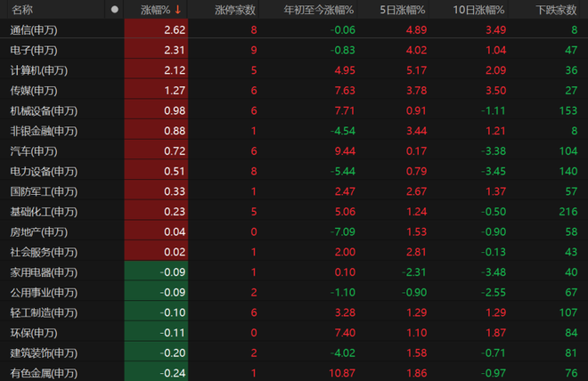The width and height of the screenshot is (588, 381).
Task: Open the 电子(申万) sector
Action: click(x=34, y=51)
